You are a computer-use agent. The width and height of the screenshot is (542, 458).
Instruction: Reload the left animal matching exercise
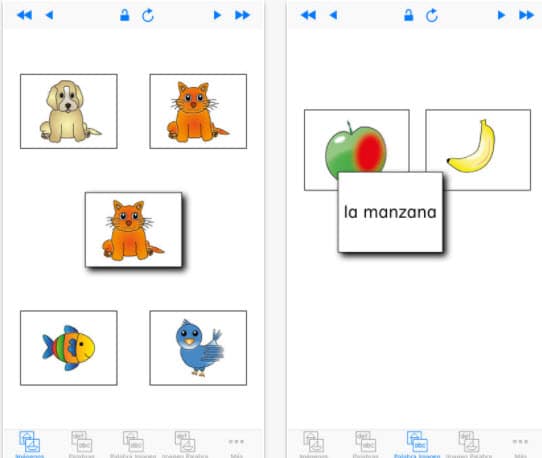tap(148, 16)
